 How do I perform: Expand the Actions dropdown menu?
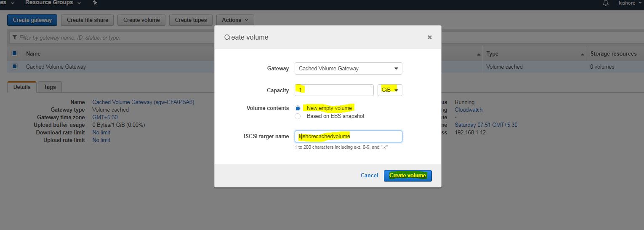pyautogui.click(x=235, y=20)
